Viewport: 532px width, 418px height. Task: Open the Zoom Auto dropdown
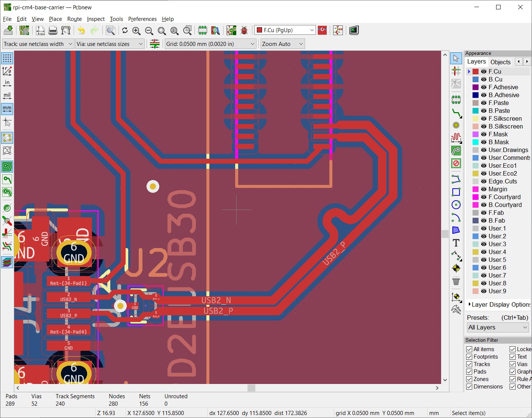[282, 44]
